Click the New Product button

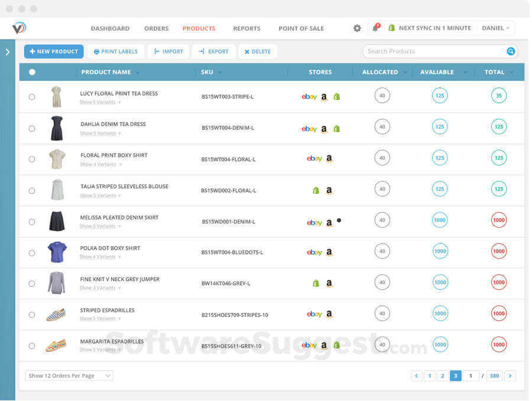54,51
